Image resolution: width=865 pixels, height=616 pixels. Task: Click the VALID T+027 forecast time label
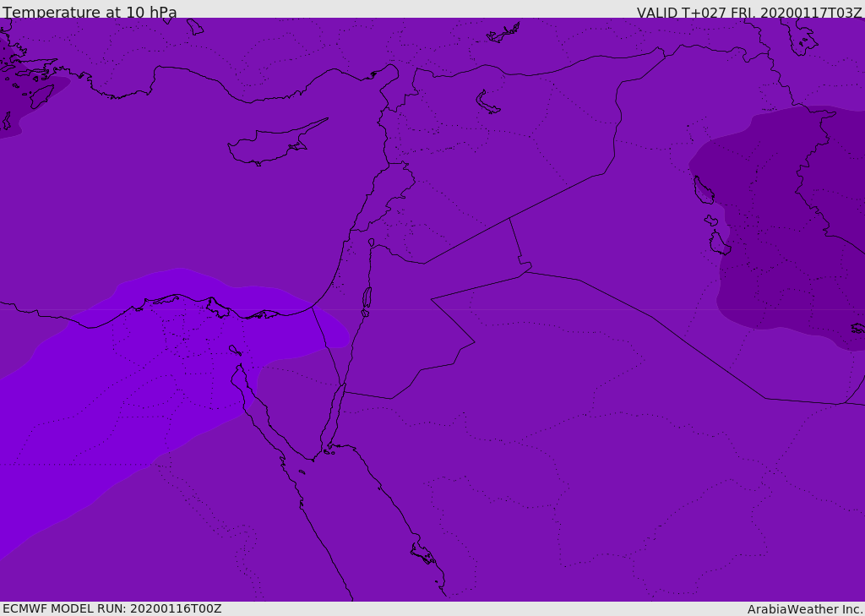pos(748,13)
